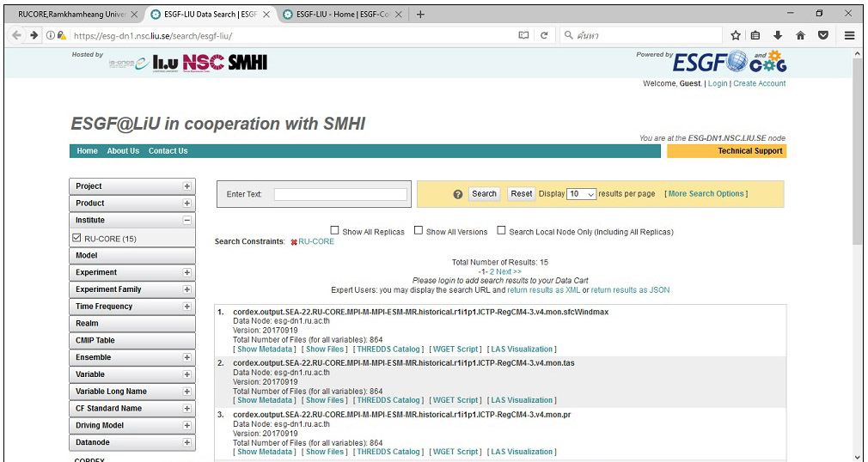Open the Firefox hamburger menu

point(849,35)
